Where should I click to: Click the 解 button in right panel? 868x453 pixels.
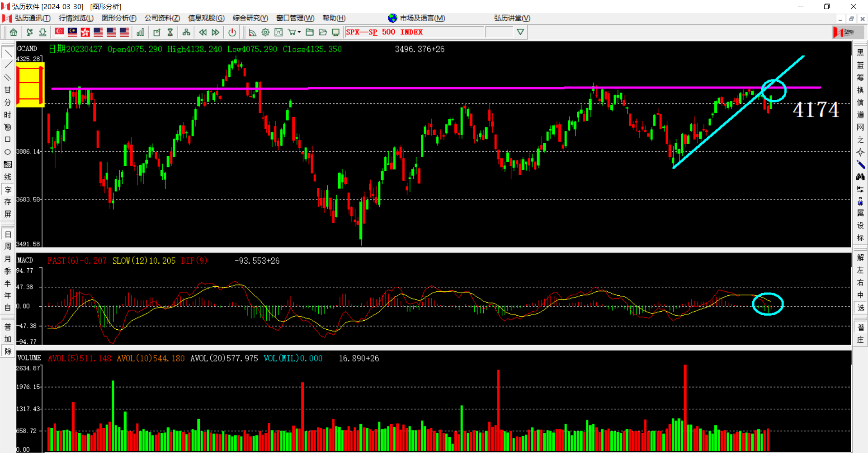(860, 257)
